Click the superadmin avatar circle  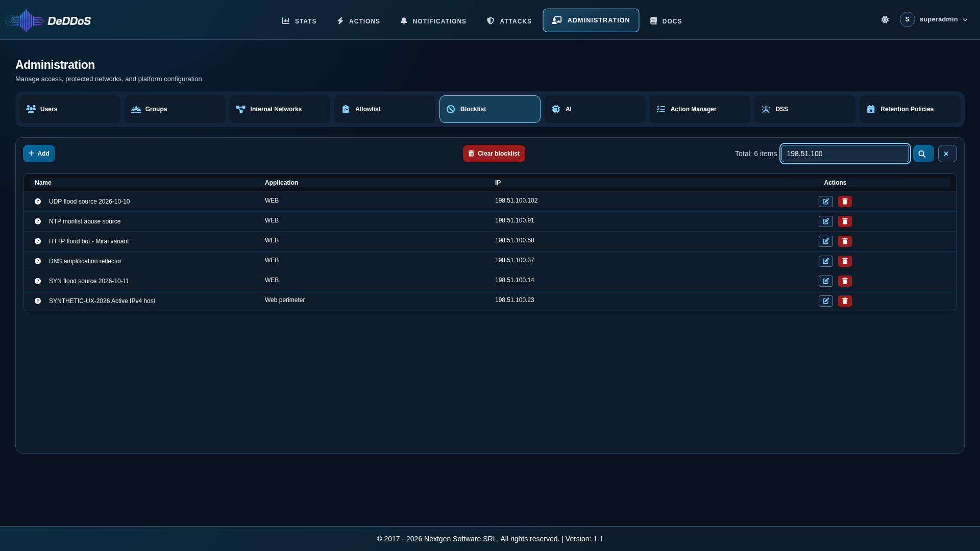[907, 19]
